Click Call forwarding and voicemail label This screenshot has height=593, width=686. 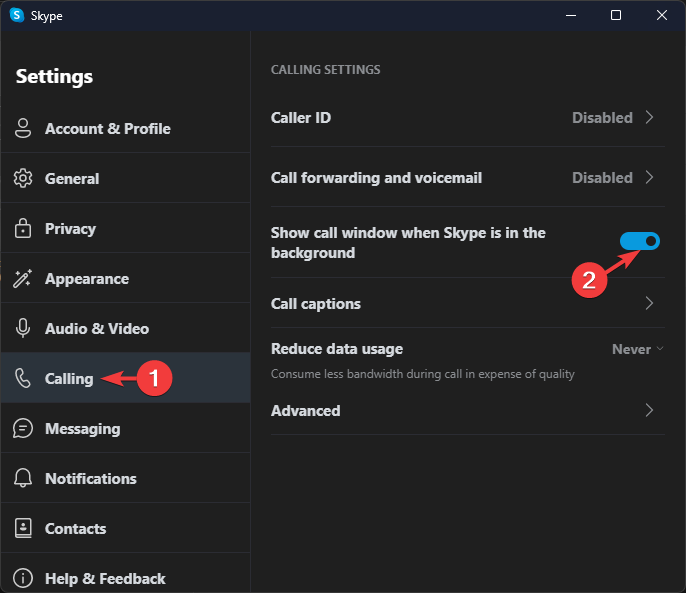coord(376,178)
